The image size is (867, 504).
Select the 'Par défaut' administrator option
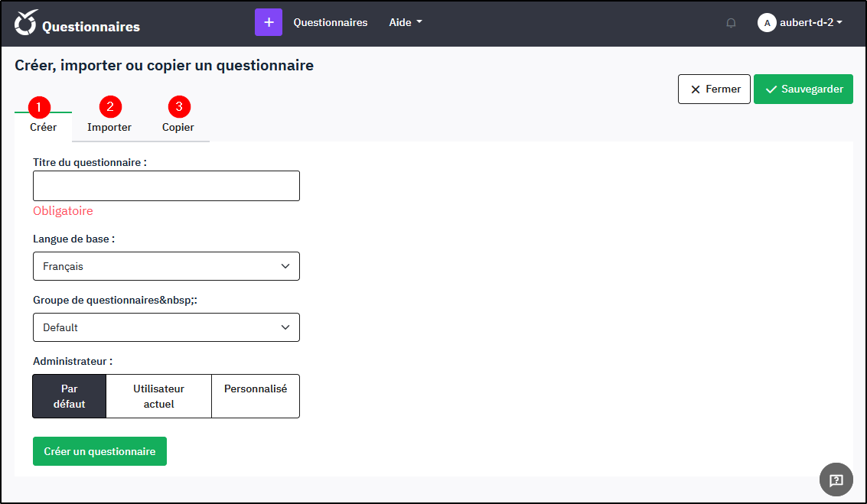(x=70, y=396)
